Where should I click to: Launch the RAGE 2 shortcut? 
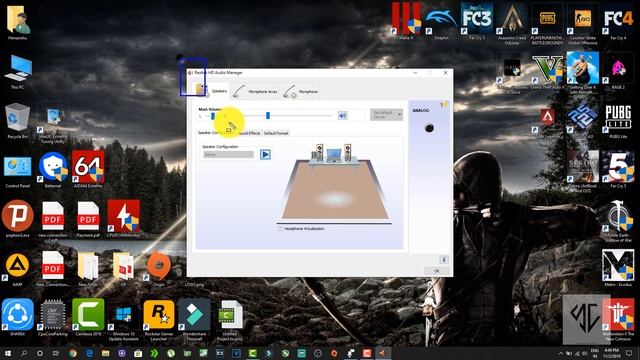(618, 72)
